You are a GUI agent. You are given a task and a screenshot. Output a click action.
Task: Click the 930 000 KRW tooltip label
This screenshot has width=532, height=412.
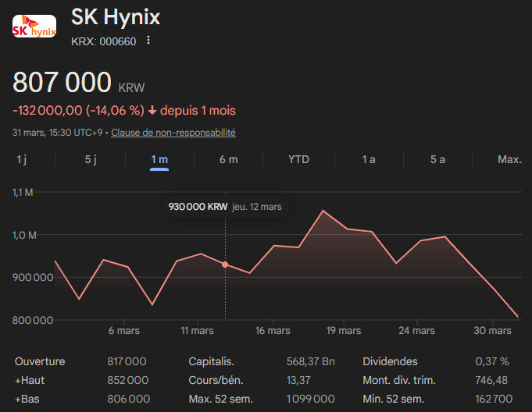coord(198,207)
